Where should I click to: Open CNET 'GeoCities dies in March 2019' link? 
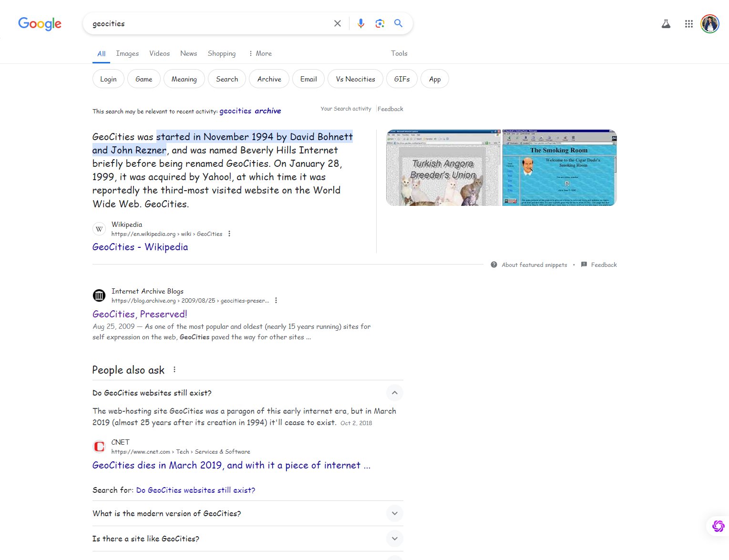click(x=231, y=465)
